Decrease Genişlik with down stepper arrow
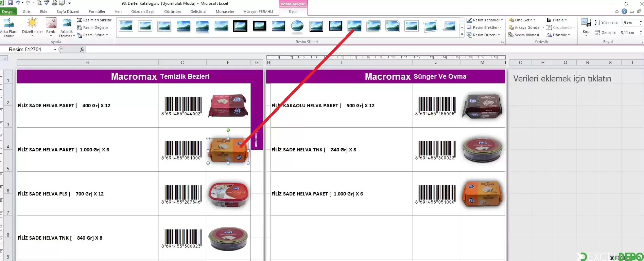Viewport: 644px width, 261px height. point(641,34)
